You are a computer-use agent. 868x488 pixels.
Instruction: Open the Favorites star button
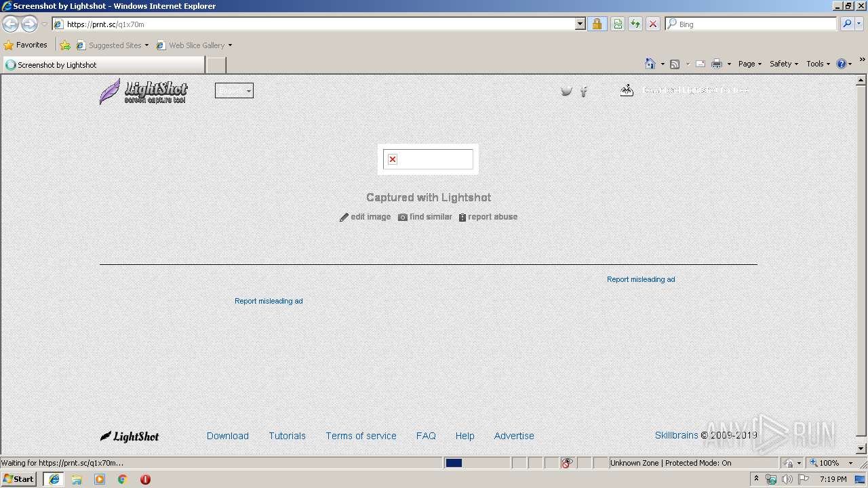(x=25, y=45)
